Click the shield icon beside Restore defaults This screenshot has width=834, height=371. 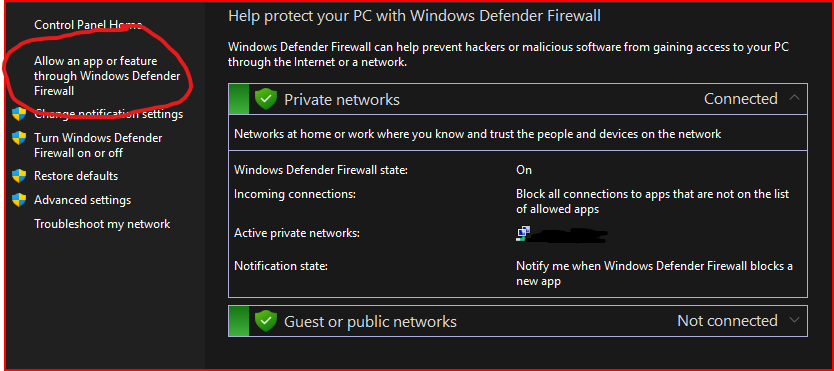[19, 176]
